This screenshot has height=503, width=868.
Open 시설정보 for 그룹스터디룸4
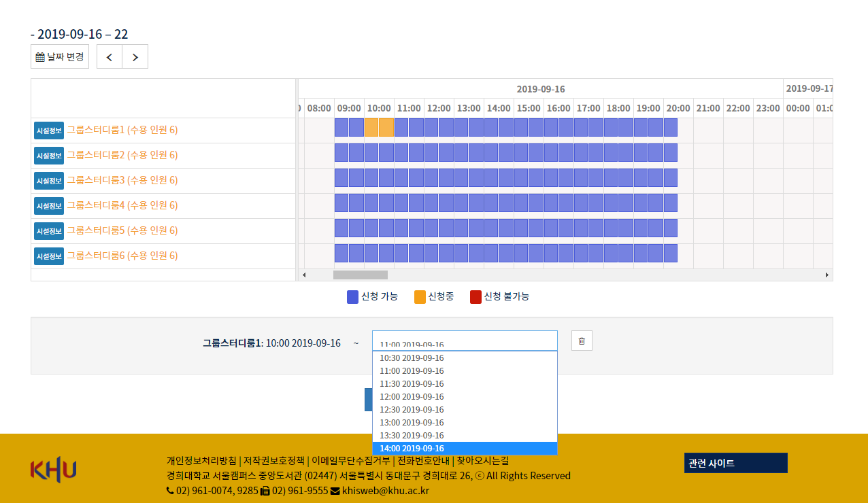point(49,206)
